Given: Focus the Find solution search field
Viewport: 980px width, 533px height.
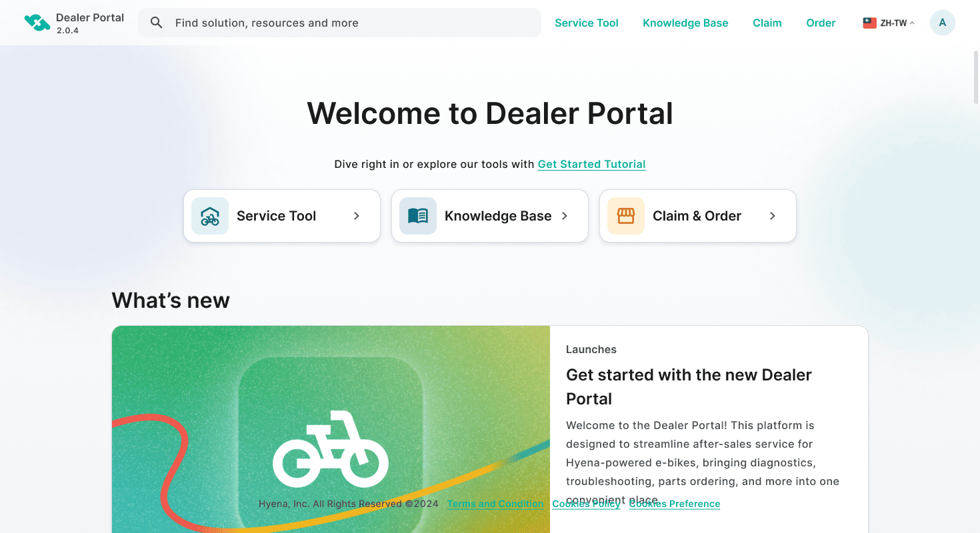Looking at the screenshot, I should click(x=339, y=23).
